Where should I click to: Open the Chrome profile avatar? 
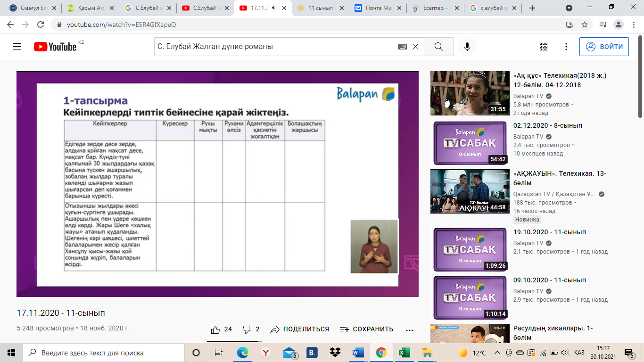pos(619,25)
